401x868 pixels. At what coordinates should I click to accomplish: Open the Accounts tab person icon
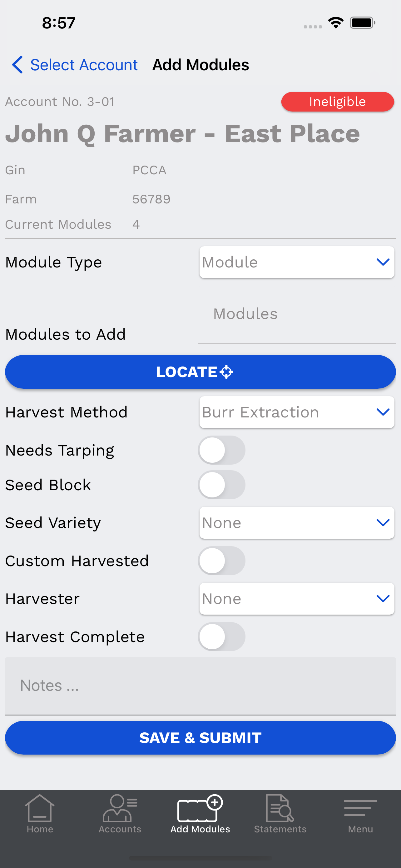coord(120,808)
